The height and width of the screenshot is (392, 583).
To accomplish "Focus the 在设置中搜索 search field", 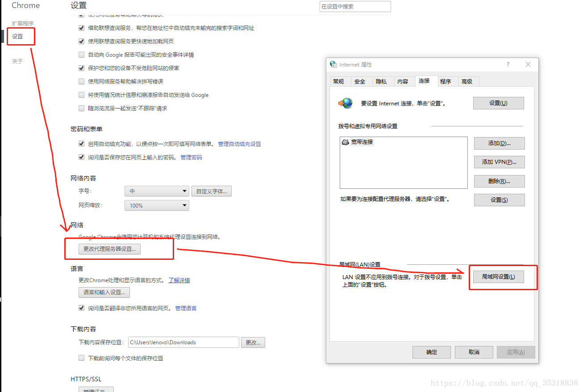I will (x=355, y=6).
